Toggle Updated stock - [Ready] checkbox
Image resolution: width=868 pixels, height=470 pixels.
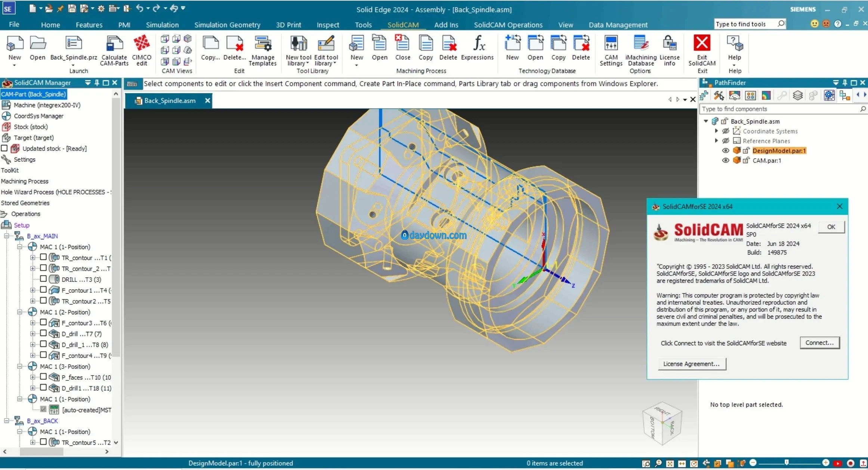4,148
